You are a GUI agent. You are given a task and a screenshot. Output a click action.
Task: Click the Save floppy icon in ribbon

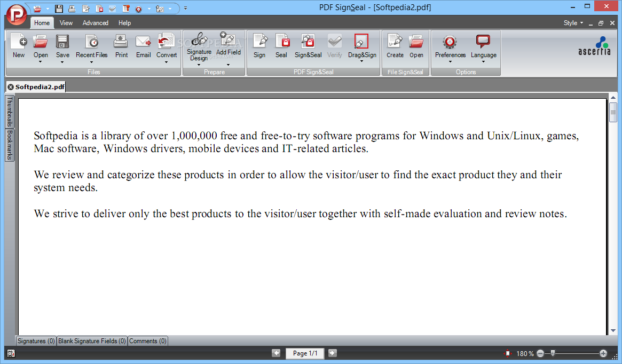pos(62,42)
